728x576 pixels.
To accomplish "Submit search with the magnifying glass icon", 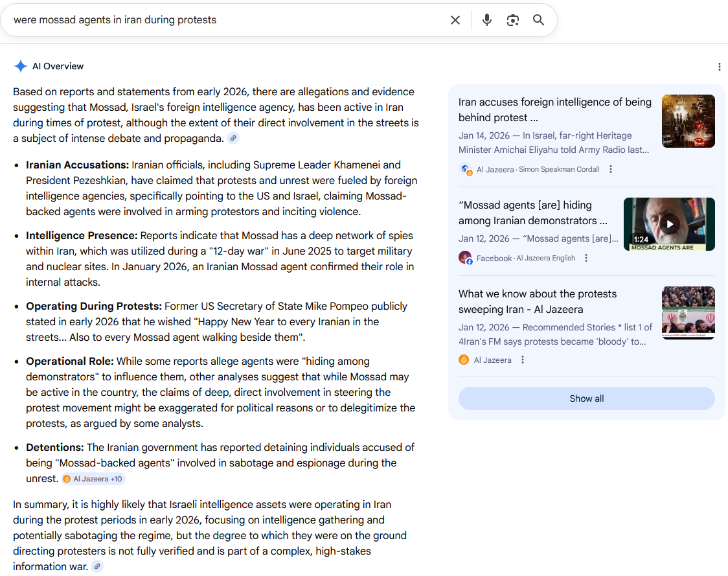I will (x=538, y=20).
